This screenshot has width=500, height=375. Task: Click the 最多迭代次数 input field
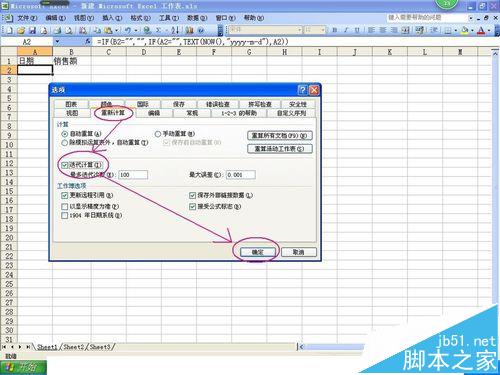[133, 175]
